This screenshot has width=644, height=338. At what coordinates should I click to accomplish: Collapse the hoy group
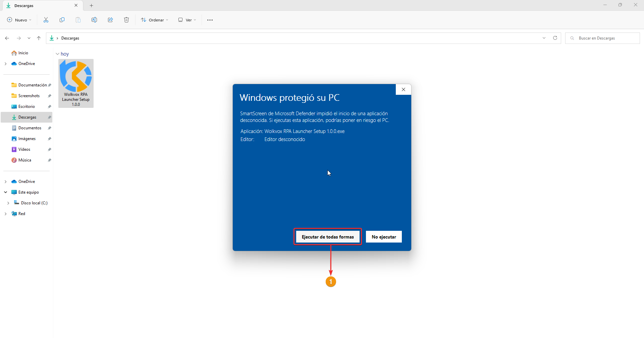[57, 54]
